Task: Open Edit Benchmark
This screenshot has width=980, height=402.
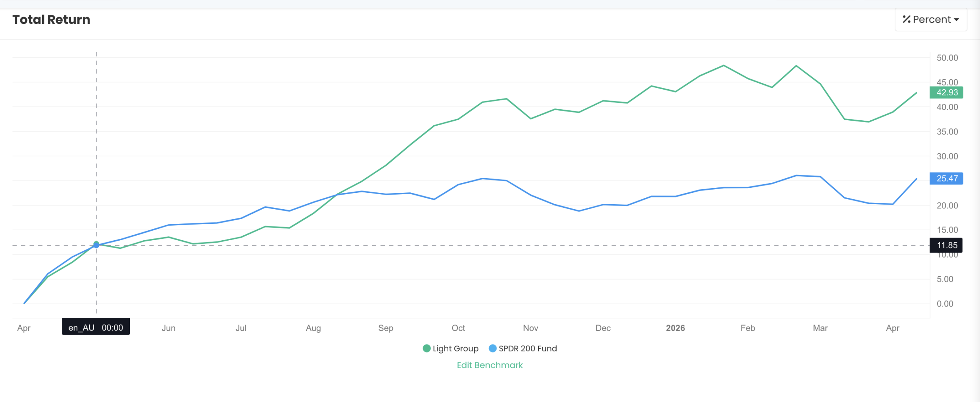Action: 490,365
